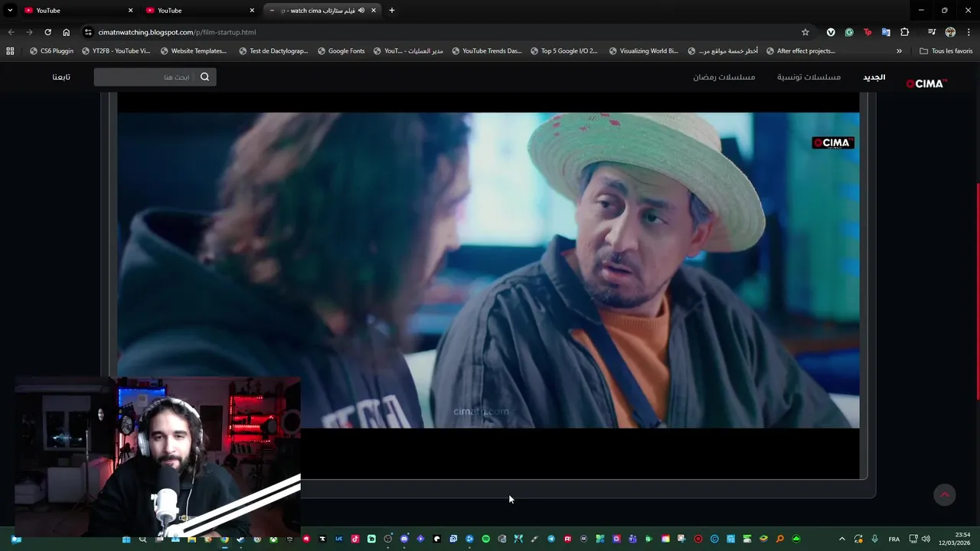The width and height of the screenshot is (980, 551).
Task: Reload the current page
Action: [47, 32]
